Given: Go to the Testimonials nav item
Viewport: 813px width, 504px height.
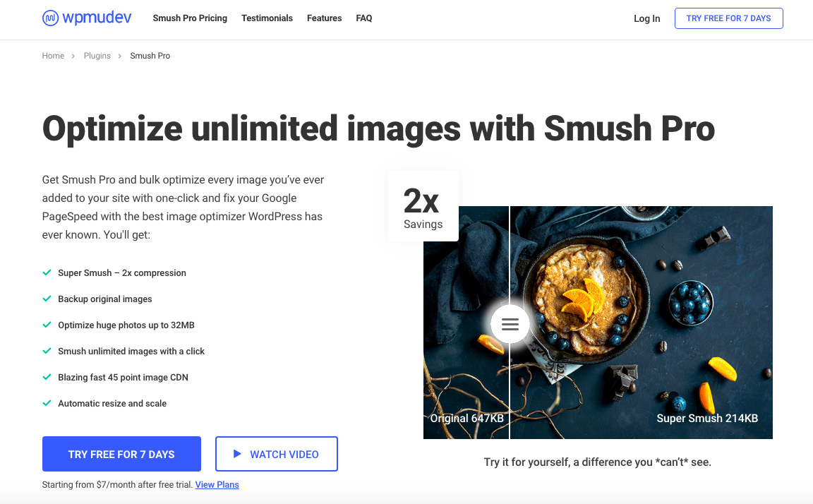Looking at the screenshot, I should coord(267,18).
